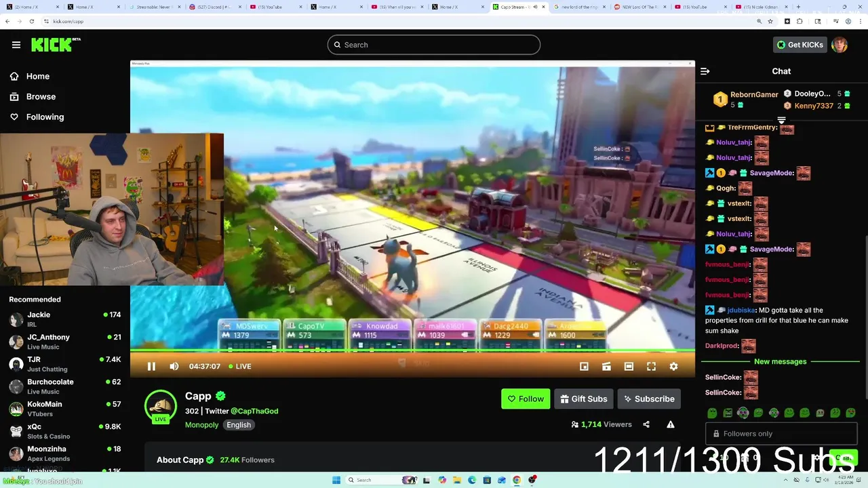Open taskbar clock and date

(x=846, y=480)
